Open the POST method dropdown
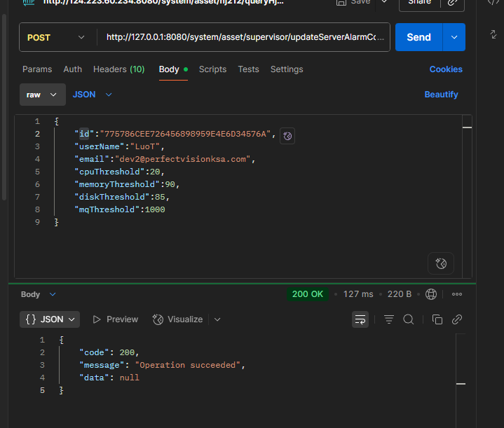 pos(57,37)
